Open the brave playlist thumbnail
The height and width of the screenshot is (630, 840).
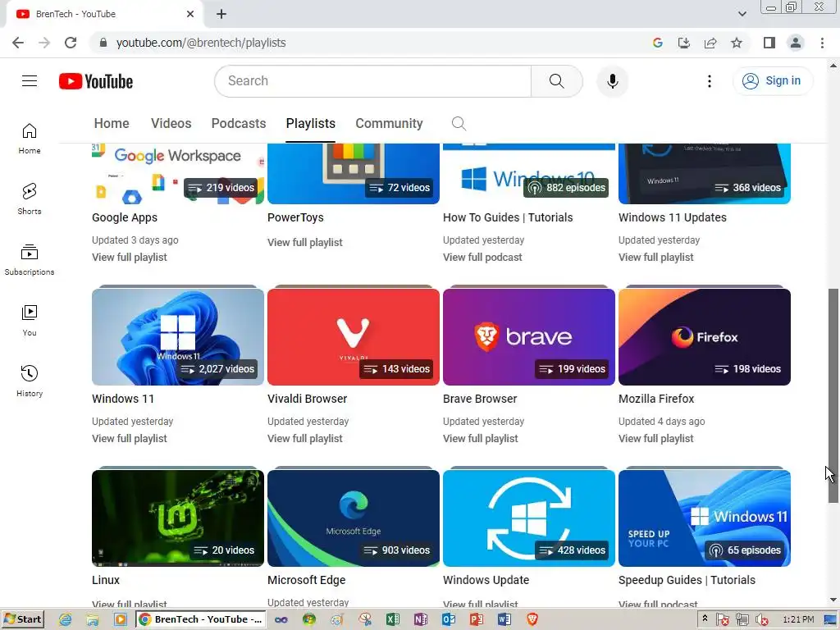(529, 336)
